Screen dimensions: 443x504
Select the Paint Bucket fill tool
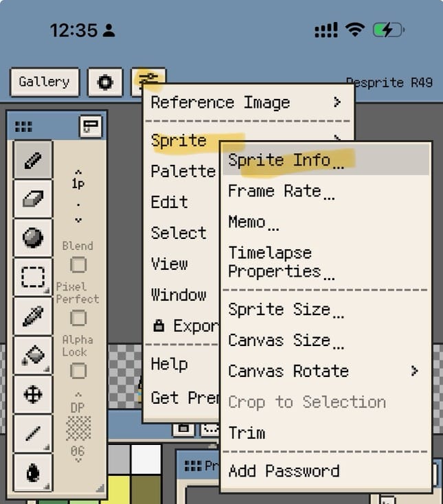click(x=32, y=355)
